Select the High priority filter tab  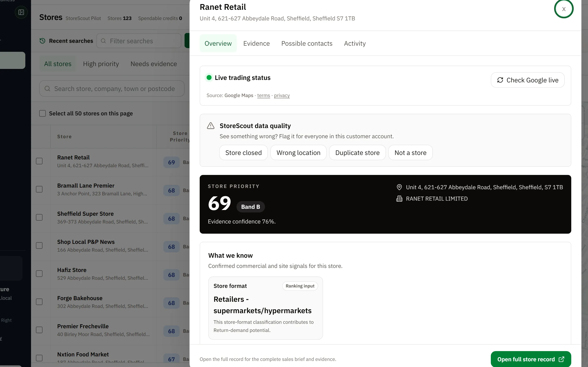tap(101, 64)
